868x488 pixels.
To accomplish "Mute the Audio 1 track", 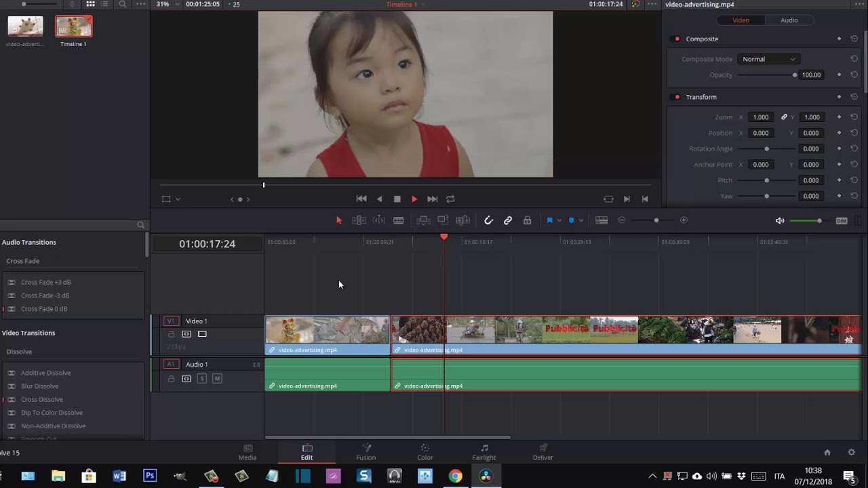I will tap(217, 379).
